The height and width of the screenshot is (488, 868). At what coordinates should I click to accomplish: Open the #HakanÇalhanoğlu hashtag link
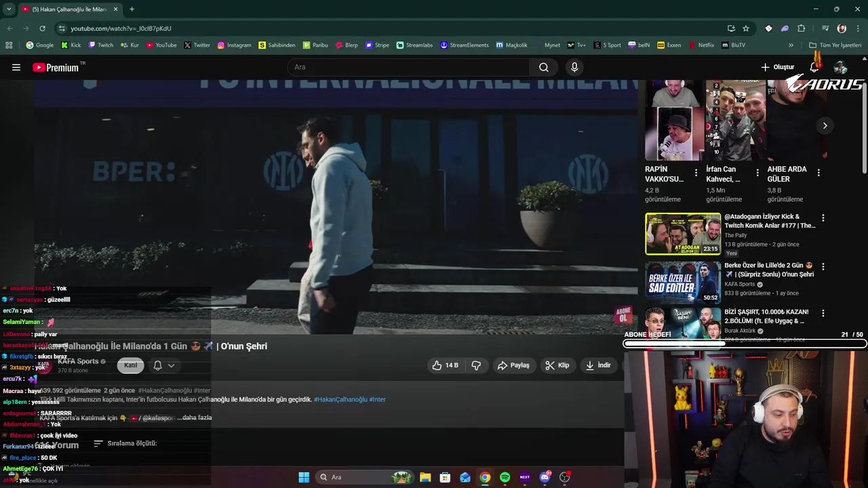(x=340, y=400)
